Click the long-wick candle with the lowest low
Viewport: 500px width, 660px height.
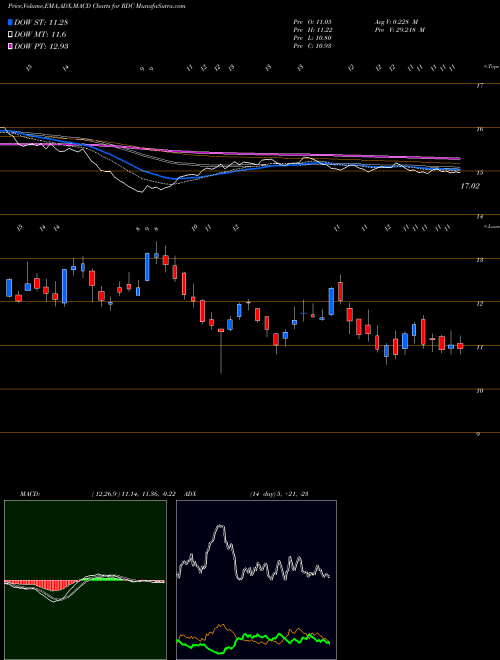coord(221,351)
